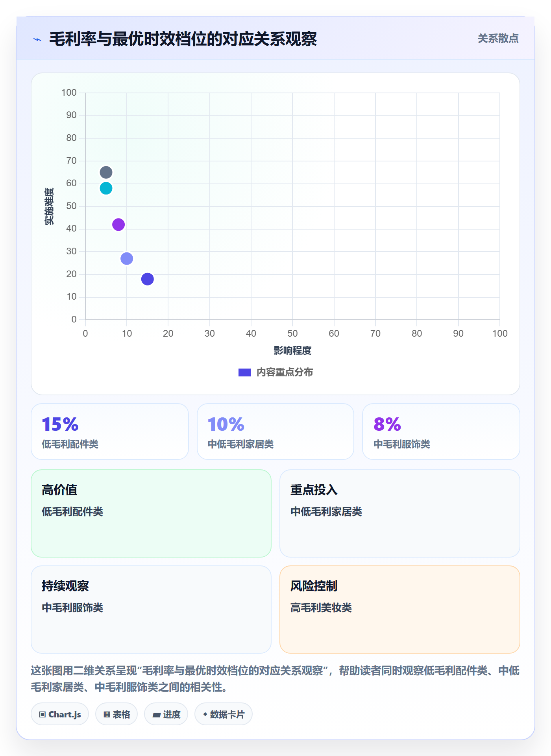Click the dark indigo scatter point at 15

[x=148, y=279]
